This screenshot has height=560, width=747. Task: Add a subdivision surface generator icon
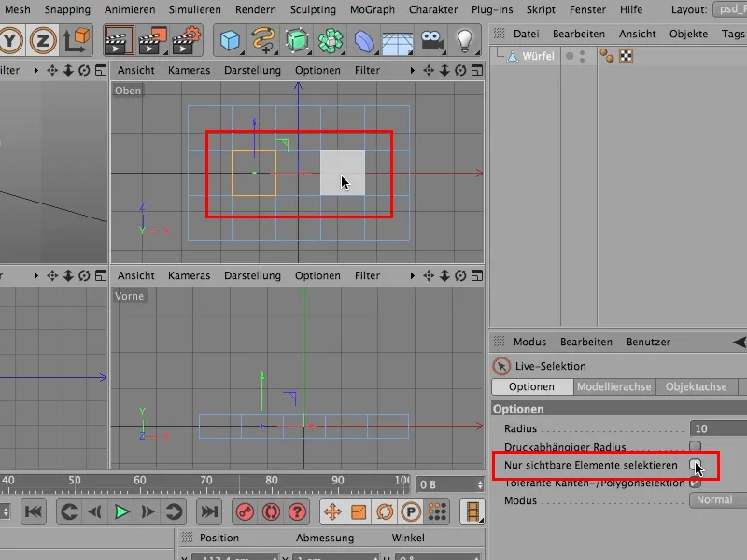pos(297,41)
